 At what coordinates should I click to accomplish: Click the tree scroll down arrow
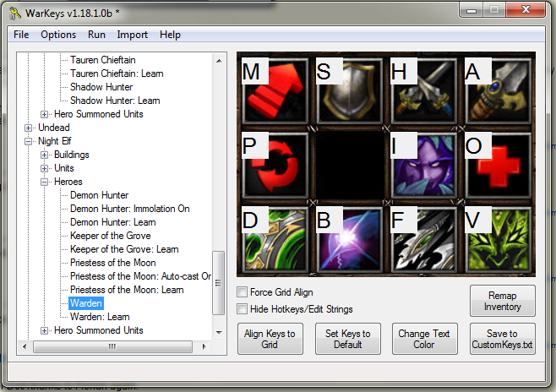219,333
